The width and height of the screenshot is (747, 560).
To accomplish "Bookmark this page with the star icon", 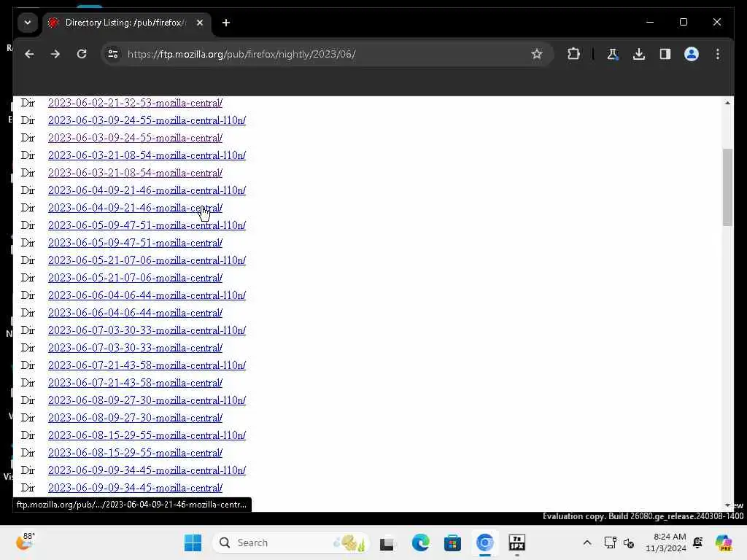I will pyautogui.click(x=537, y=54).
